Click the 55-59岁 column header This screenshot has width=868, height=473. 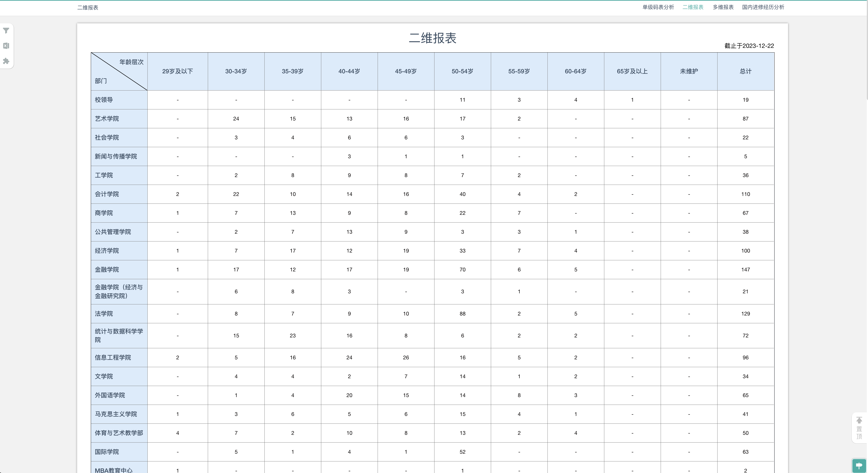519,71
